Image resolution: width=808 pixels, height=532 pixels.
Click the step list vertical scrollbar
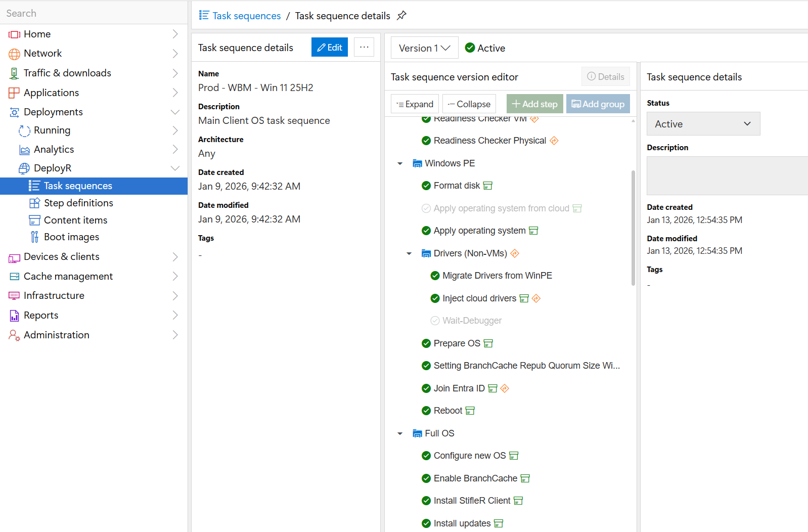click(633, 228)
